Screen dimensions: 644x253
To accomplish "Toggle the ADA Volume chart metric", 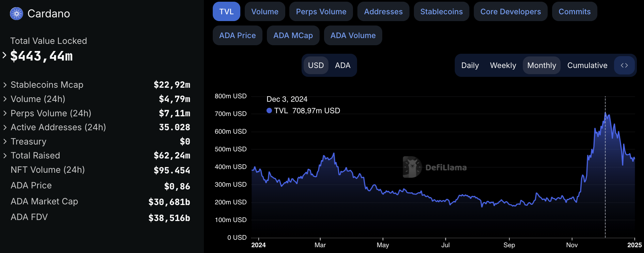I will (x=353, y=35).
